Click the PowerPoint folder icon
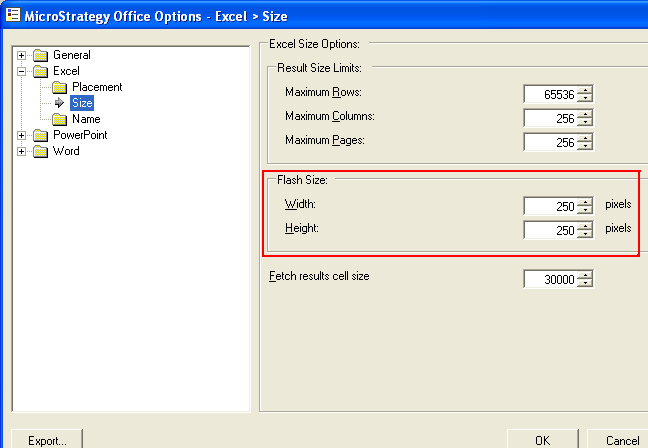The image size is (648, 448). pyautogui.click(x=40, y=135)
